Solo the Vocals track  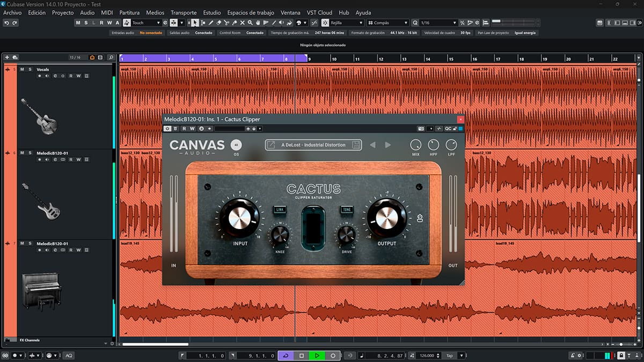coord(30,69)
